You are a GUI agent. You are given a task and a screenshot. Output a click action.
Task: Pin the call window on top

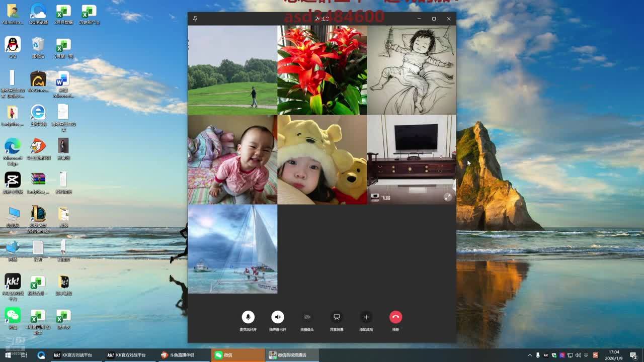195,19
